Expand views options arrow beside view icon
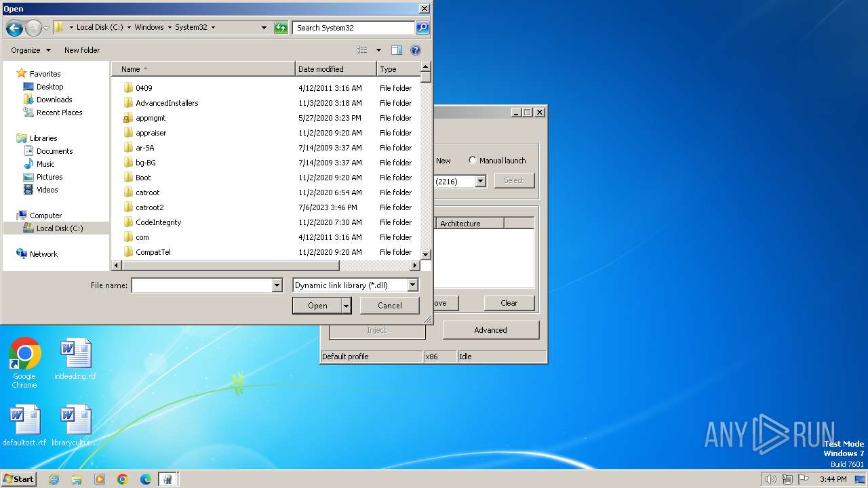Viewport: 868px width, 488px height. [x=378, y=50]
